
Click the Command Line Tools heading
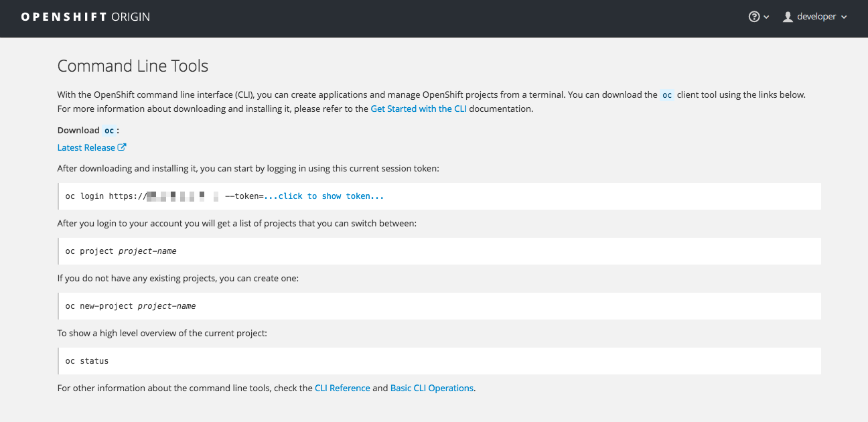tap(133, 66)
